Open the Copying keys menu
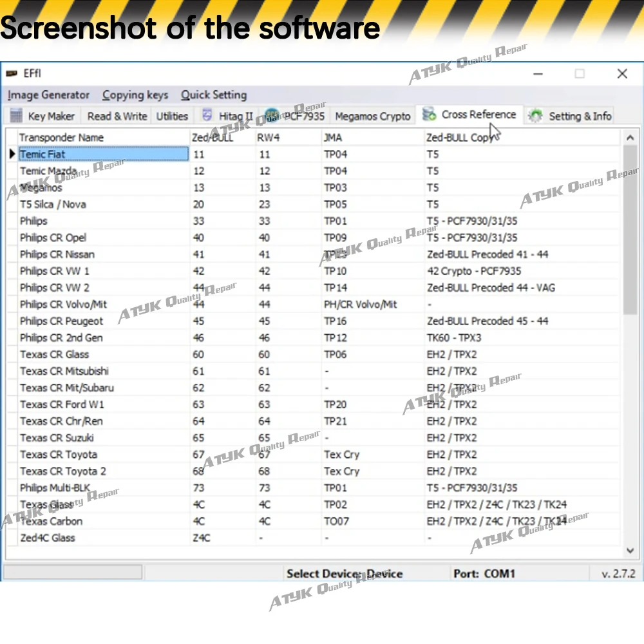The image size is (644, 644). pos(135,95)
